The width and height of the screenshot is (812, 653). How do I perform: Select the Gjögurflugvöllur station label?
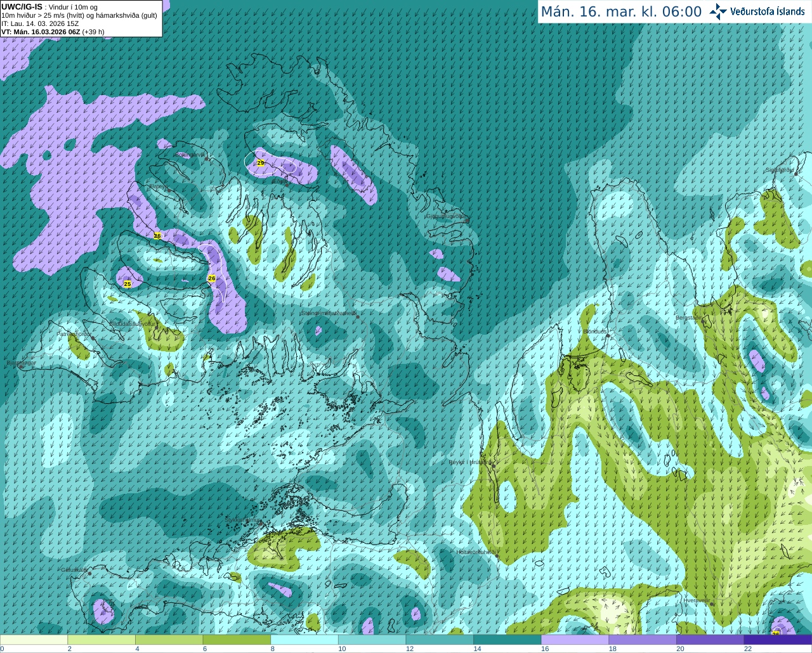[x=447, y=216]
